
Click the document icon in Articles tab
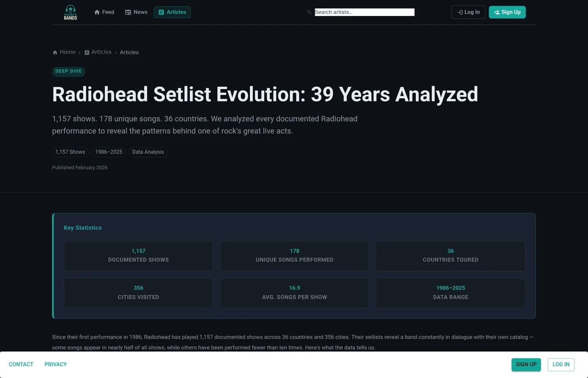(x=161, y=12)
